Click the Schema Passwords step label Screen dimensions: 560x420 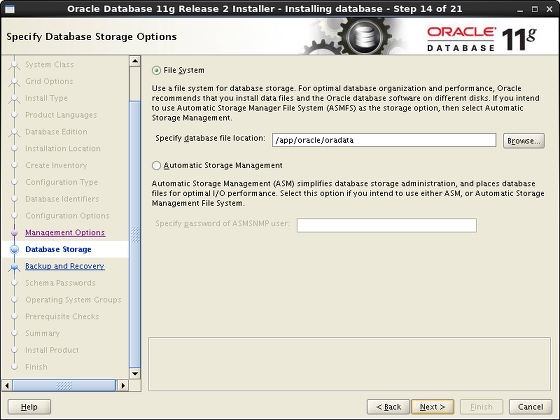point(60,283)
